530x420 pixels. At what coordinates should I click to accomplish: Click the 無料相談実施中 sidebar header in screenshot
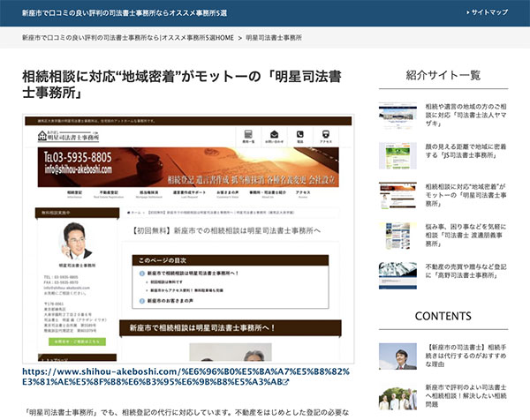click(77, 213)
